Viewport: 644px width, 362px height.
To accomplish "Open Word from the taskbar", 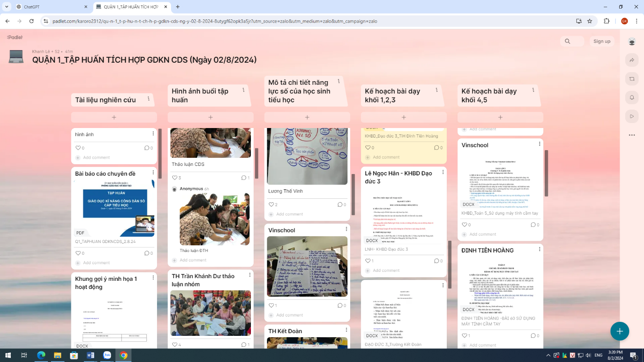I will click(90, 355).
